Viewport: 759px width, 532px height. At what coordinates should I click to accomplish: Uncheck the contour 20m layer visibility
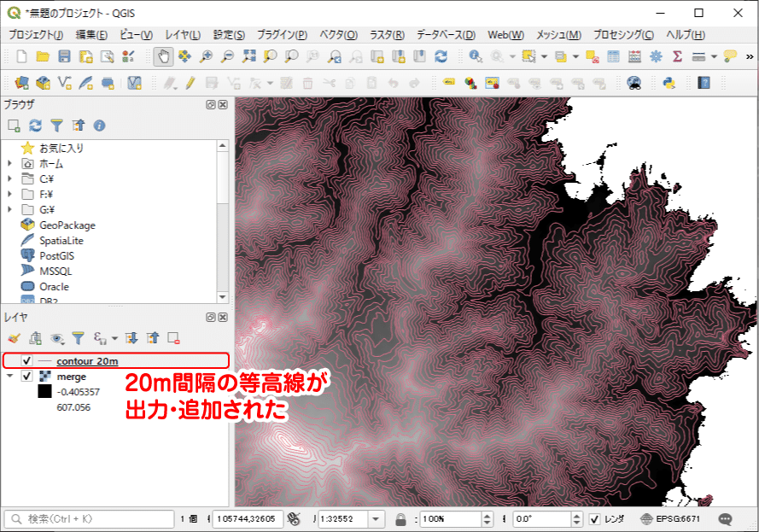point(26,360)
